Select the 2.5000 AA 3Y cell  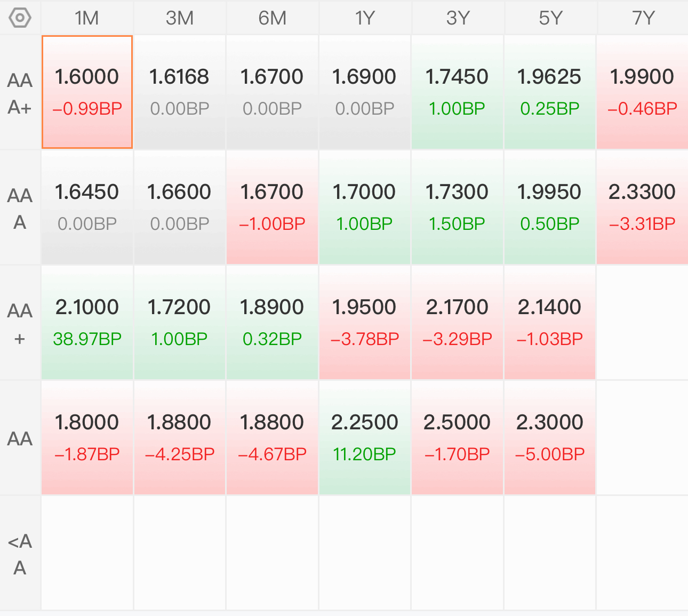(x=457, y=437)
